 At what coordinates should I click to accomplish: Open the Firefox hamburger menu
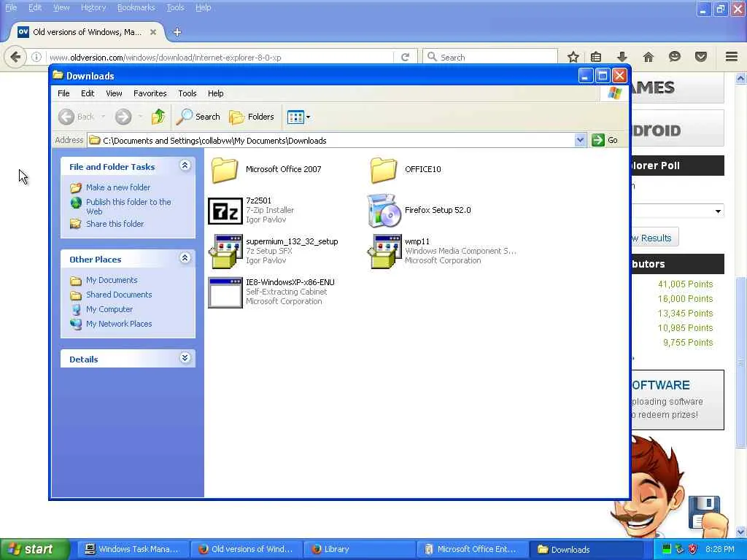[732, 57]
